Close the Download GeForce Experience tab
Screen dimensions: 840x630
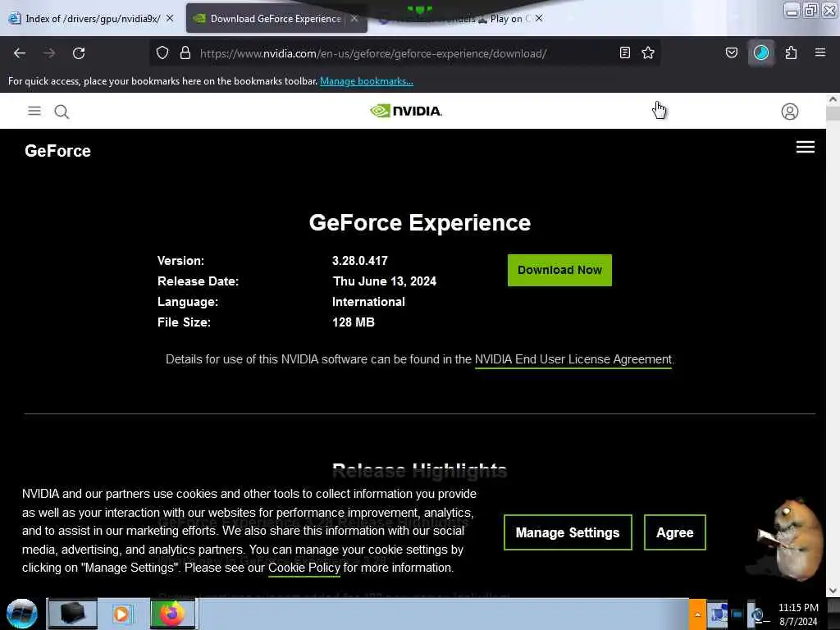(x=354, y=18)
